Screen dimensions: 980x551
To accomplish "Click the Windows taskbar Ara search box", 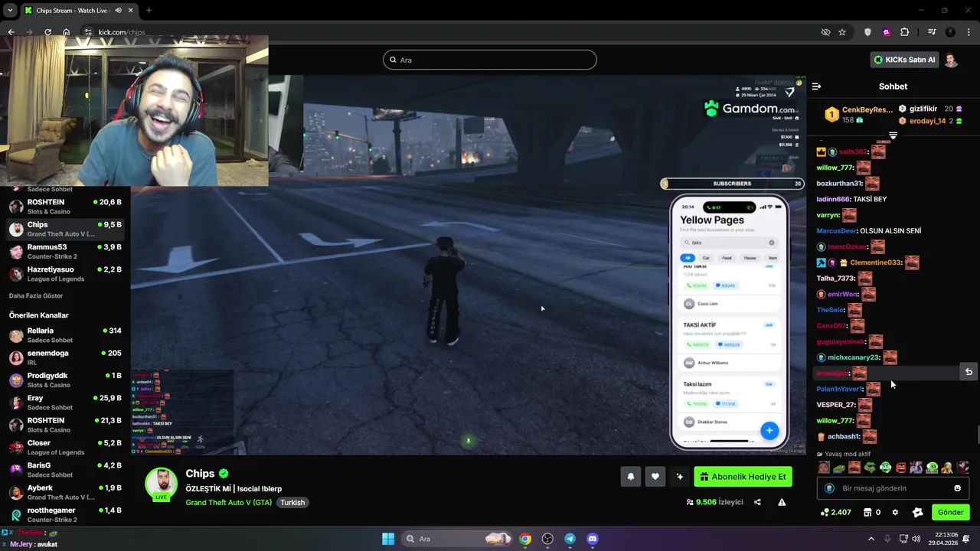I will tap(457, 539).
